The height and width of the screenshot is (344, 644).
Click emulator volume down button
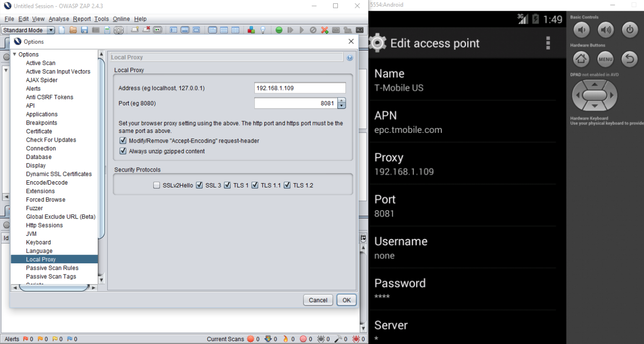coord(581,30)
